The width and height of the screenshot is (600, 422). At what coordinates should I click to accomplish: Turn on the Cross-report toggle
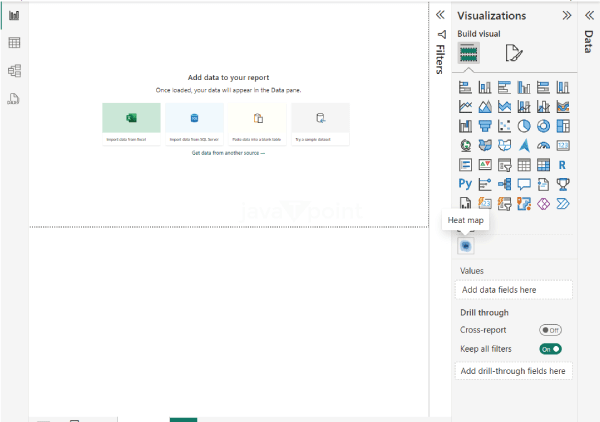[550, 330]
